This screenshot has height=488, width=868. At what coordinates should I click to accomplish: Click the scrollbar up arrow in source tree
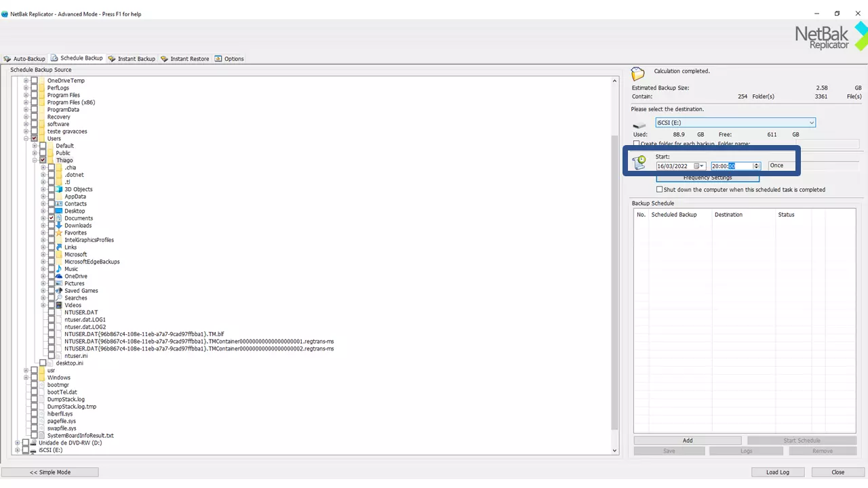click(x=614, y=81)
